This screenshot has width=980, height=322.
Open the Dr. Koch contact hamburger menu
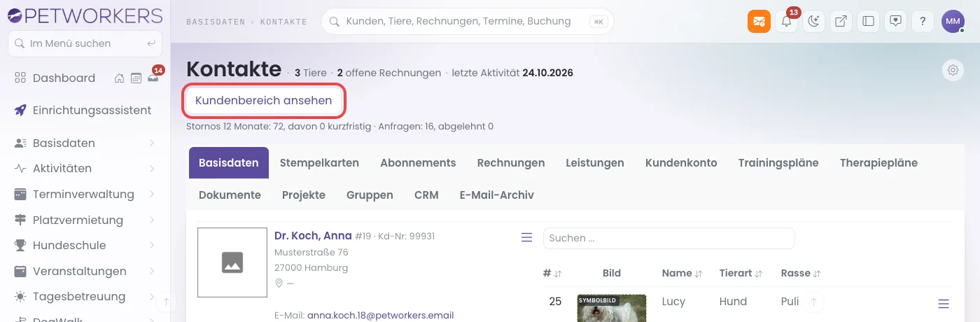point(527,238)
